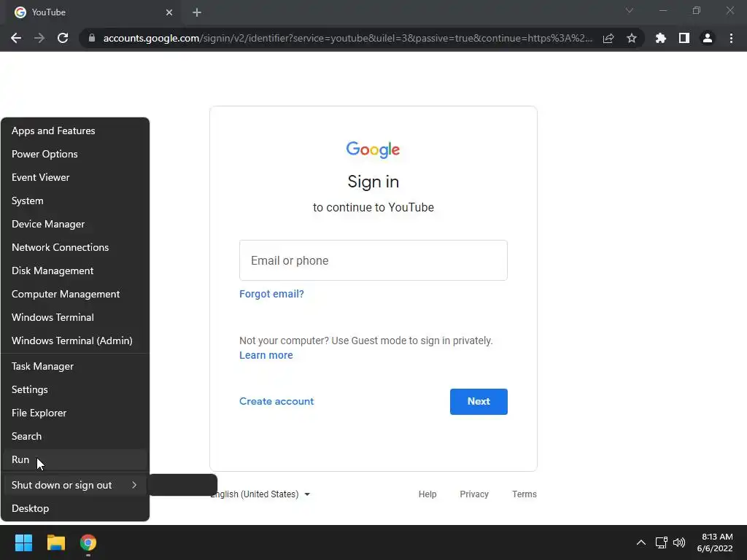Open the Privacy footer link
The height and width of the screenshot is (560, 747).
tap(474, 494)
